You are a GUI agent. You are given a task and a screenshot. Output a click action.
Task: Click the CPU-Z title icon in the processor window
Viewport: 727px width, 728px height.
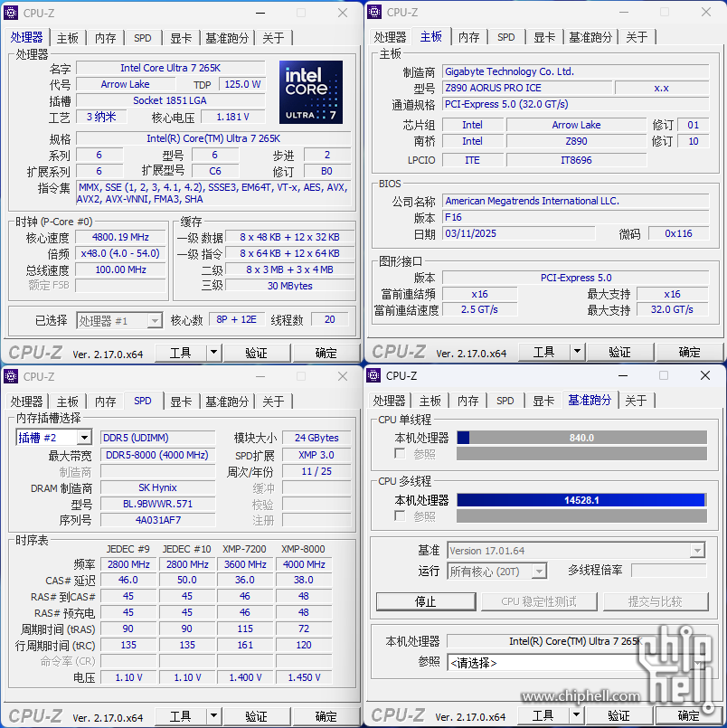click(12, 13)
